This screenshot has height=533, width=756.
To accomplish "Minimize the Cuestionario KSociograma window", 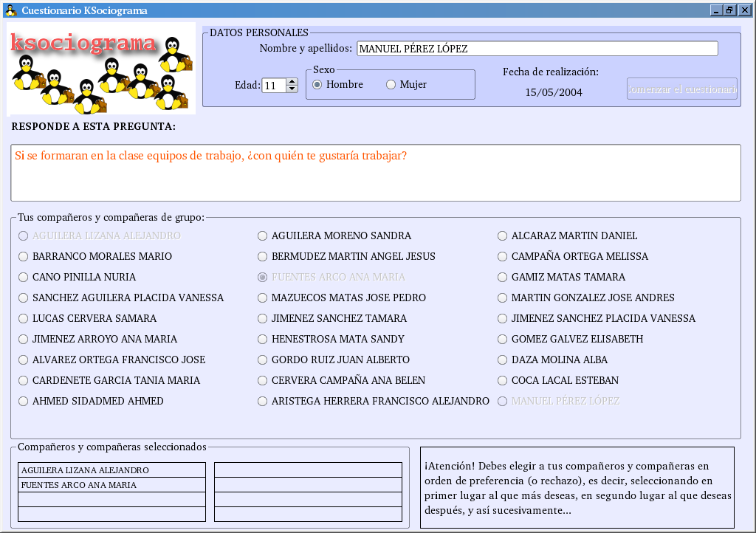I will tap(716, 10).
